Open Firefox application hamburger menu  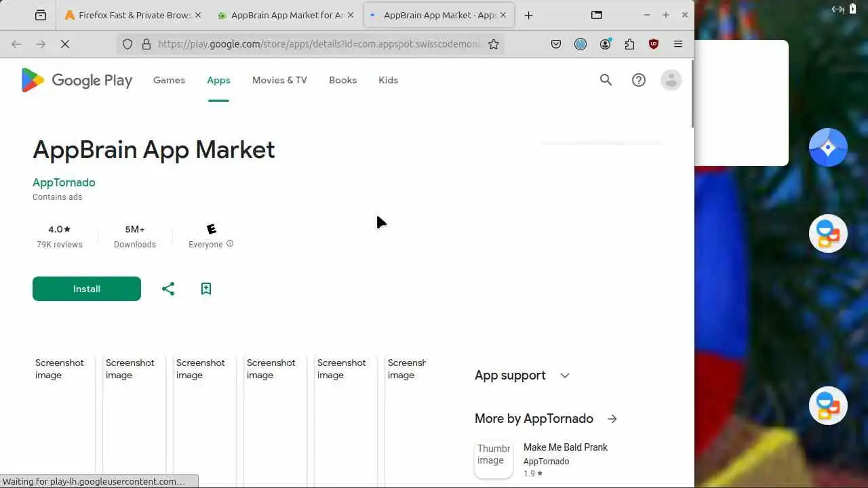pos(678,44)
